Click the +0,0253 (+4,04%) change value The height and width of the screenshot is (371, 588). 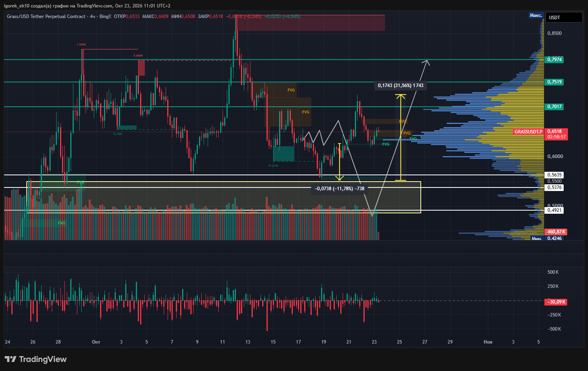pos(282,16)
